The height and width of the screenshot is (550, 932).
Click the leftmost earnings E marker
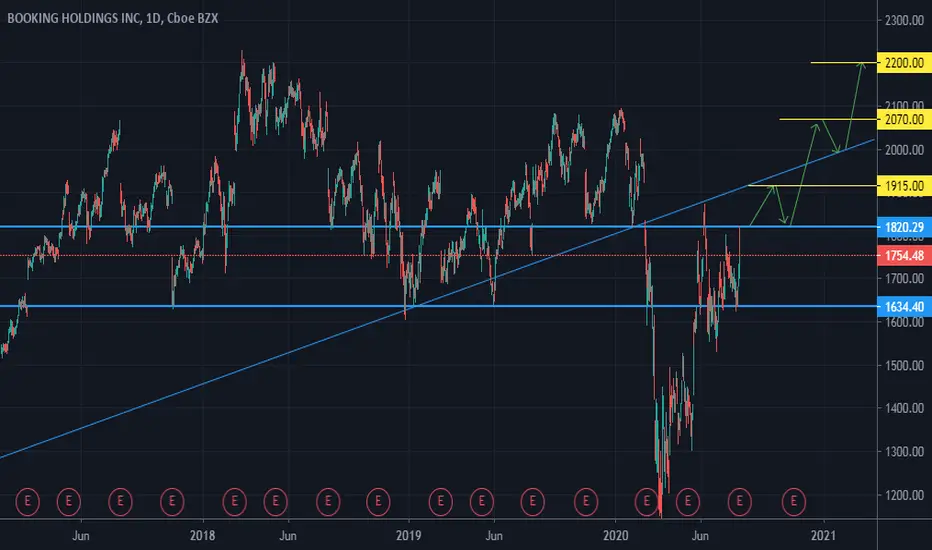coord(27,502)
